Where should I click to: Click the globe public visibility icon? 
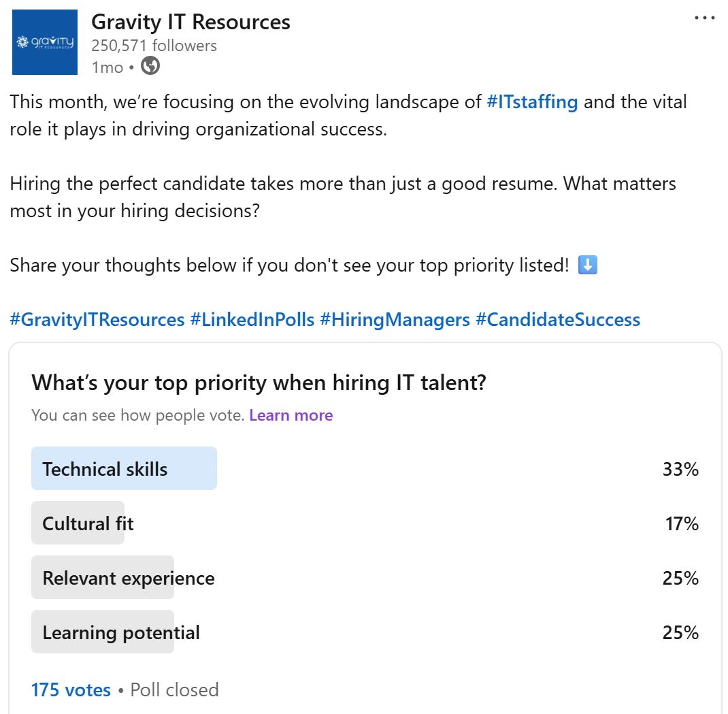pos(150,65)
